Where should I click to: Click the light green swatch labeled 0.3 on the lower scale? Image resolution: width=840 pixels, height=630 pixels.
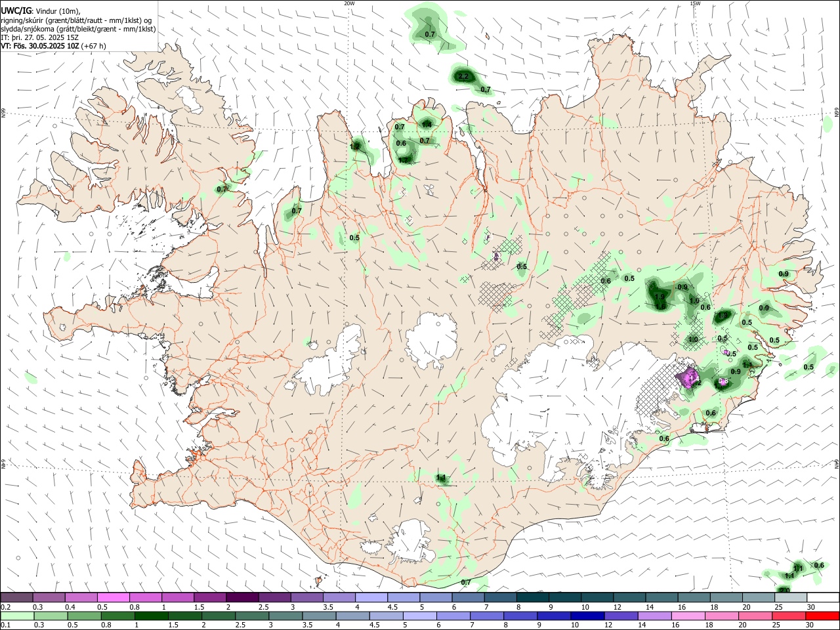click(51, 616)
